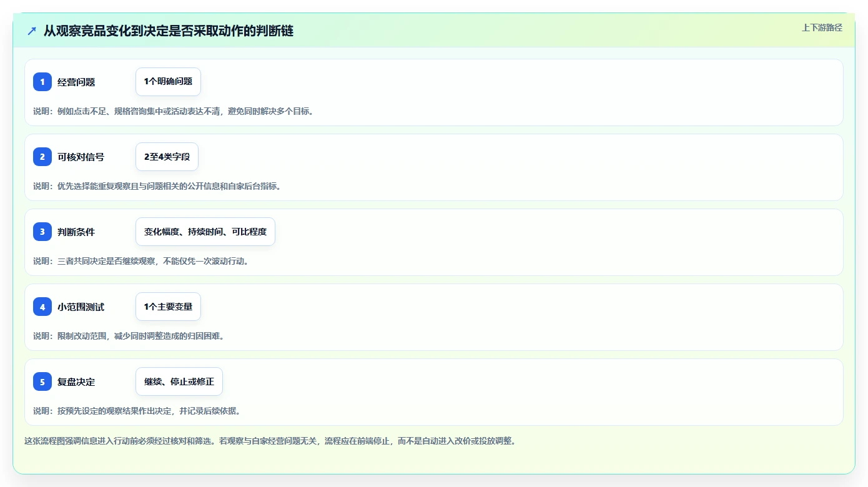Click the 可核对信号 step label
This screenshot has height=487, width=868.
[81, 157]
